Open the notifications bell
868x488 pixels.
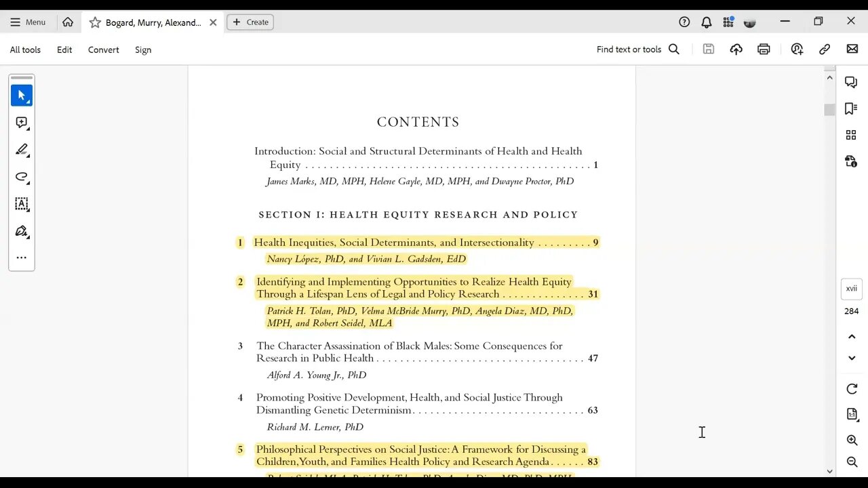[706, 22]
